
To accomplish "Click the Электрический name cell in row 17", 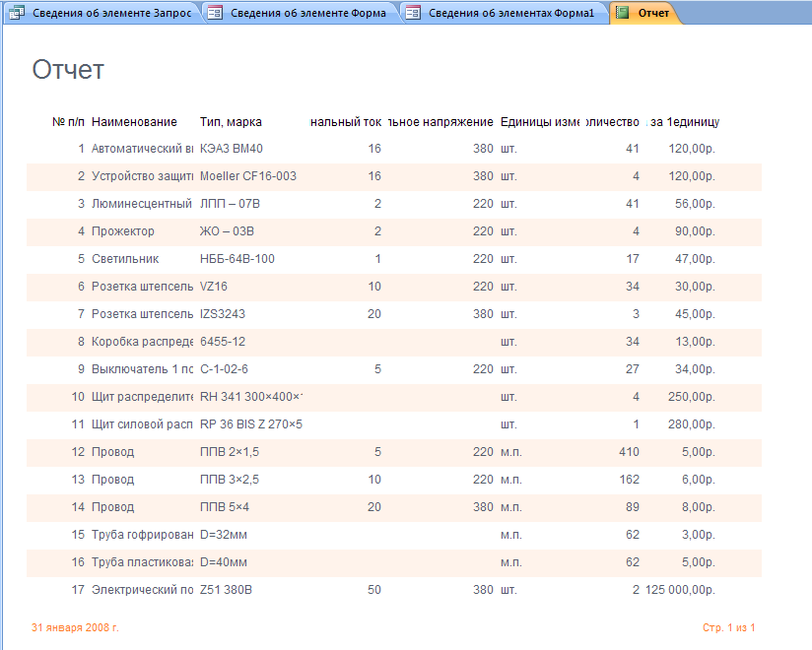I will (x=143, y=590).
